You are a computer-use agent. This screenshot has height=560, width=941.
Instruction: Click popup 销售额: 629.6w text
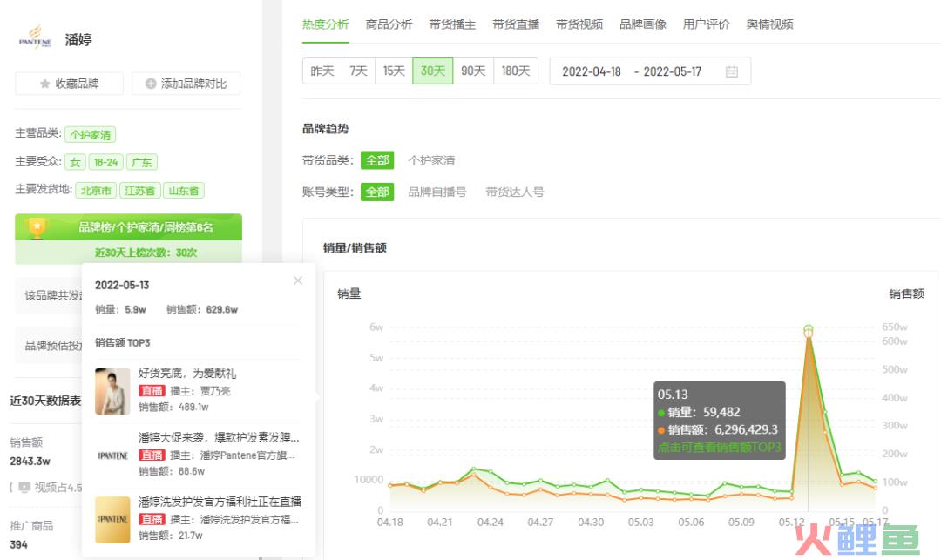pyautogui.click(x=201, y=309)
